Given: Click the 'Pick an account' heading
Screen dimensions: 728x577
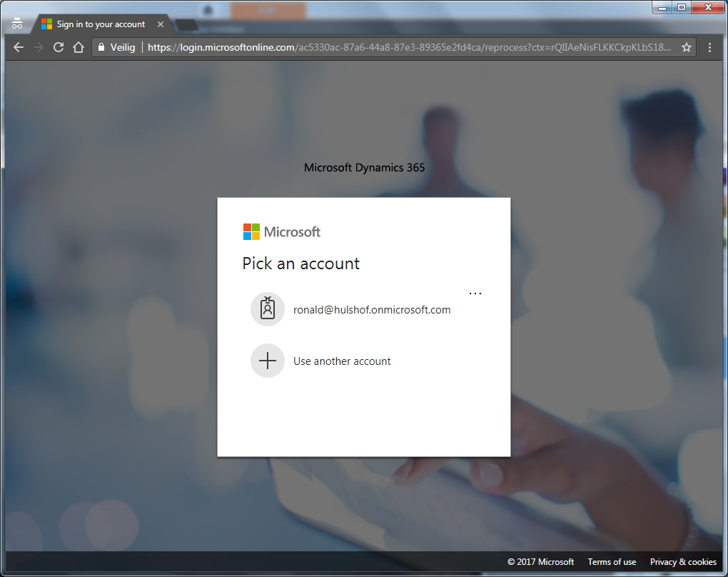Looking at the screenshot, I should [301, 264].
